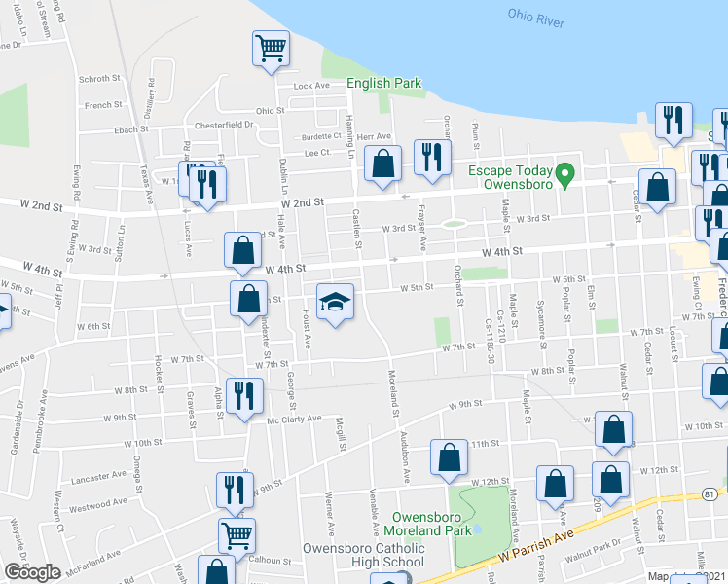Click the shopping cart marker north of Lock Ave
This screenshot has width=728, height=584.
pyautogui.click(x=271, y=48)
